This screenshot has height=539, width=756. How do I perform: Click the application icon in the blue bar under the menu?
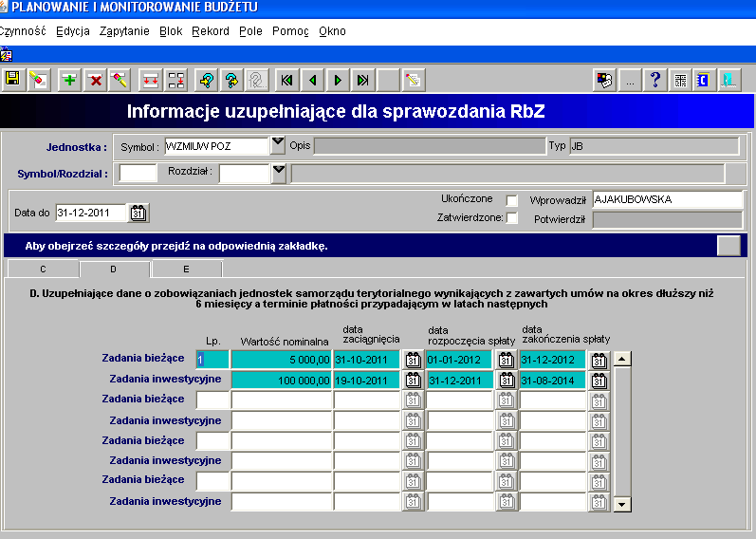6,54
